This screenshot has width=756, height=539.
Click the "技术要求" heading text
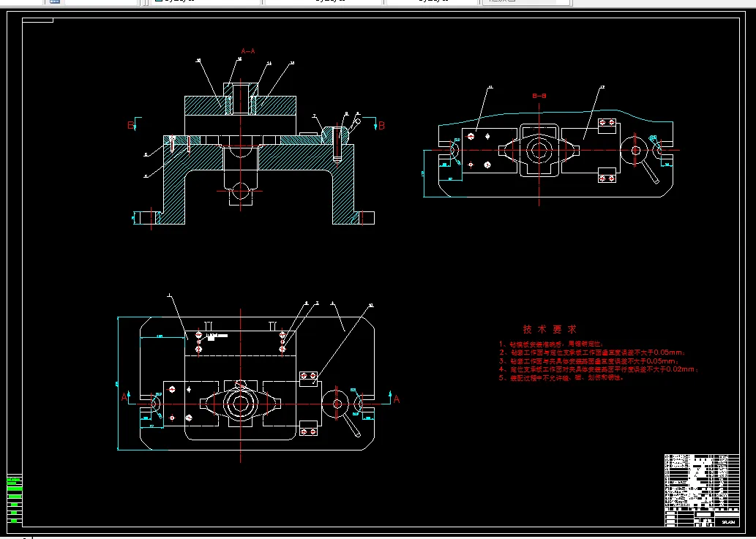point(550,329)
